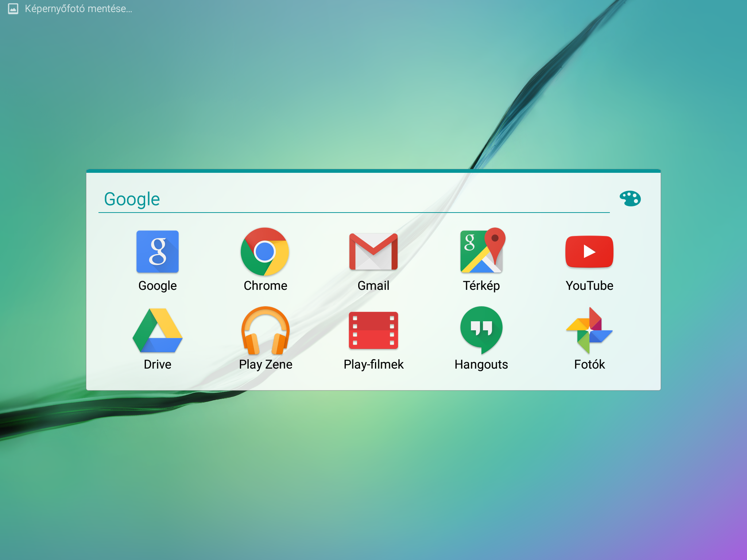
Task: Launch the Chrome browser
Action: coord(265,252)
